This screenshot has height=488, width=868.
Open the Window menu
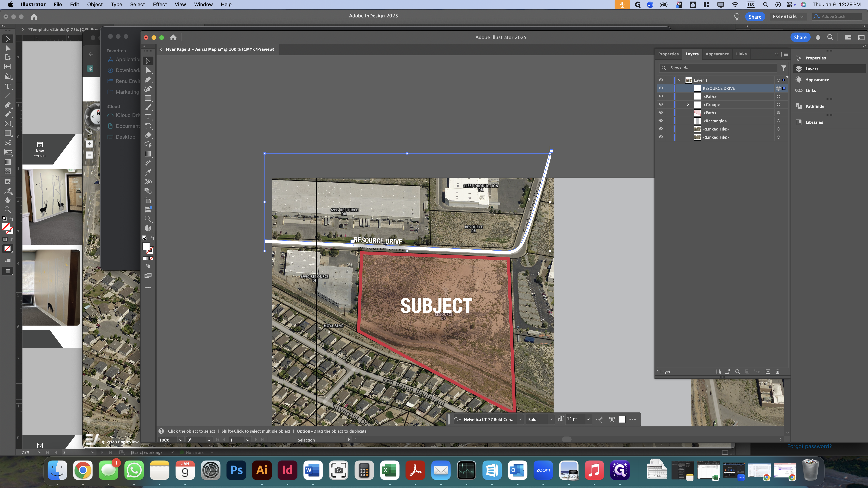coord(203,4)
